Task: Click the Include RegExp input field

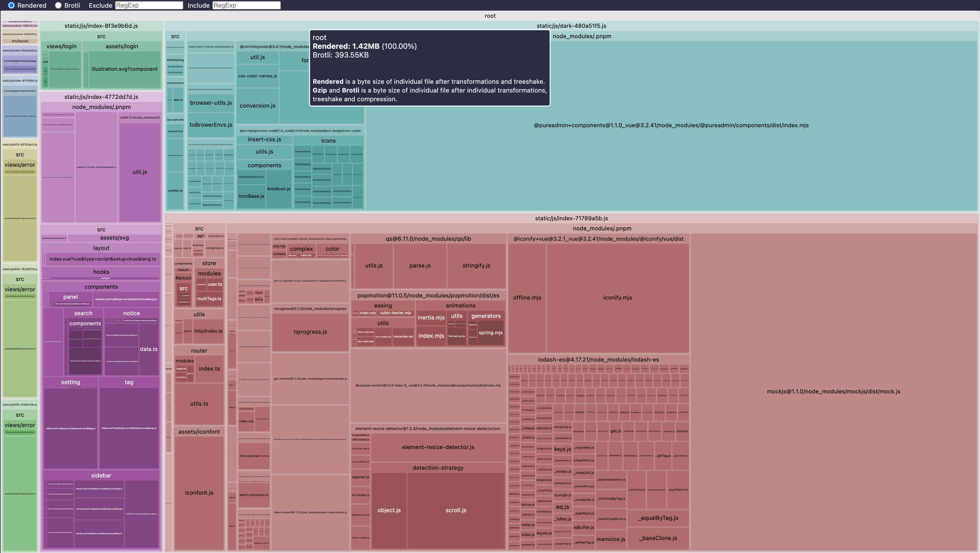Action: [x=246, y=5]
